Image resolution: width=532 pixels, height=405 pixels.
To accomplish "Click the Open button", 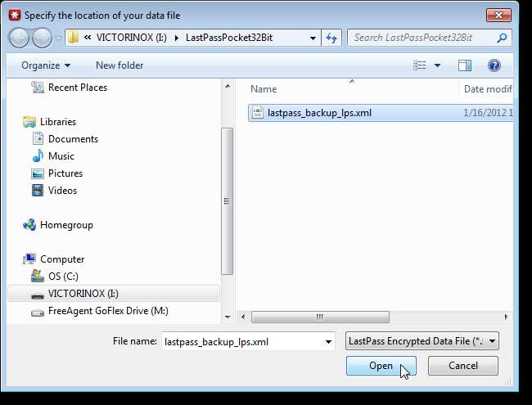I will click(381, 366).
